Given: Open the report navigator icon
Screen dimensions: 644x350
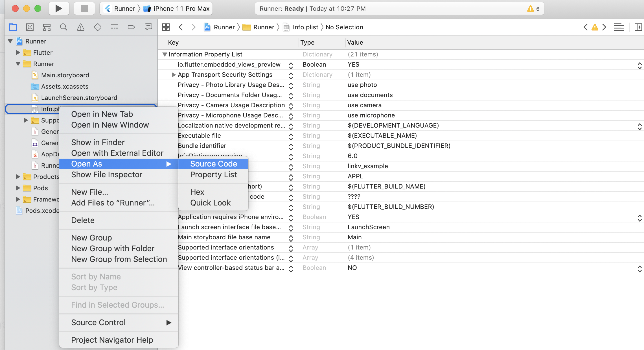Looking at the screenshot, I should (x=148, y=27).
